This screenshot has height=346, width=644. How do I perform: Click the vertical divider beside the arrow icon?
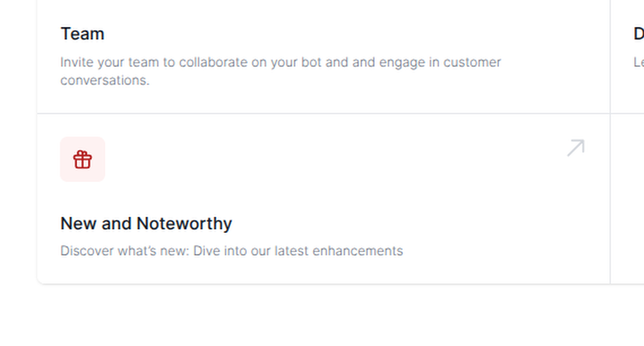[x=610, y=148]
